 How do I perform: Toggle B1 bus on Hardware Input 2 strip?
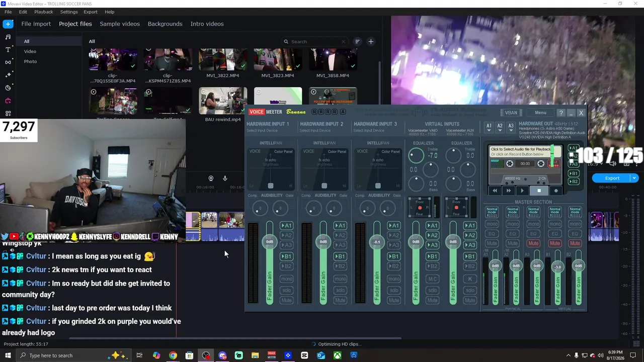coord(340,256)
